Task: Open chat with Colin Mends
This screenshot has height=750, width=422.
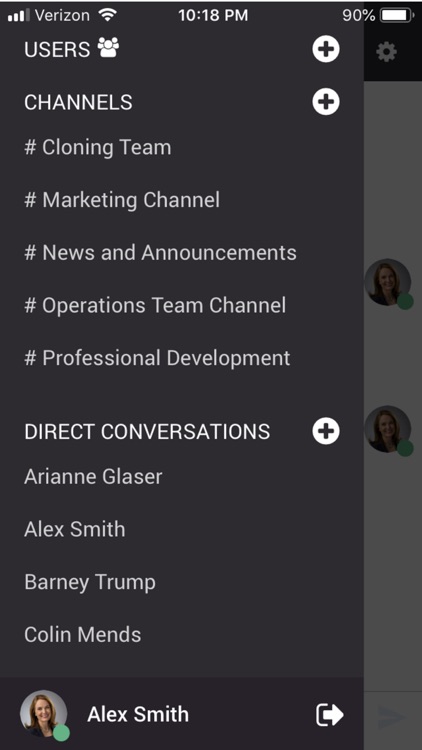Action: coord(83,635)
